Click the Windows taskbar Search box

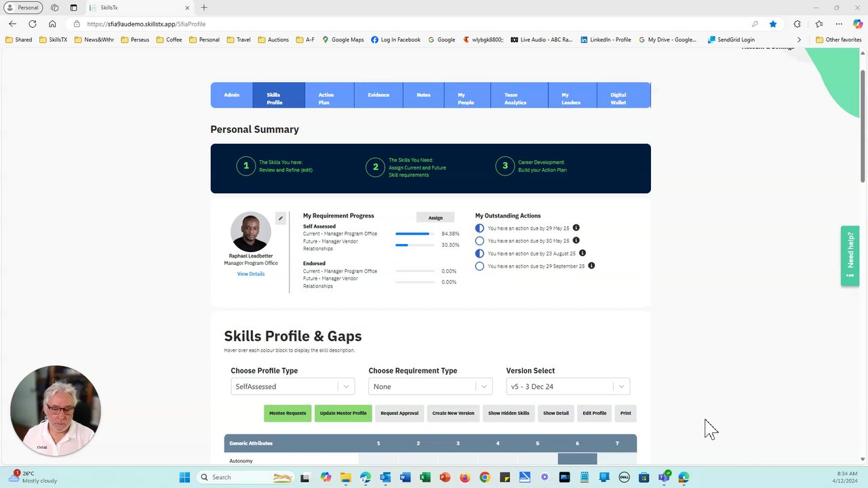click(247, 477)
